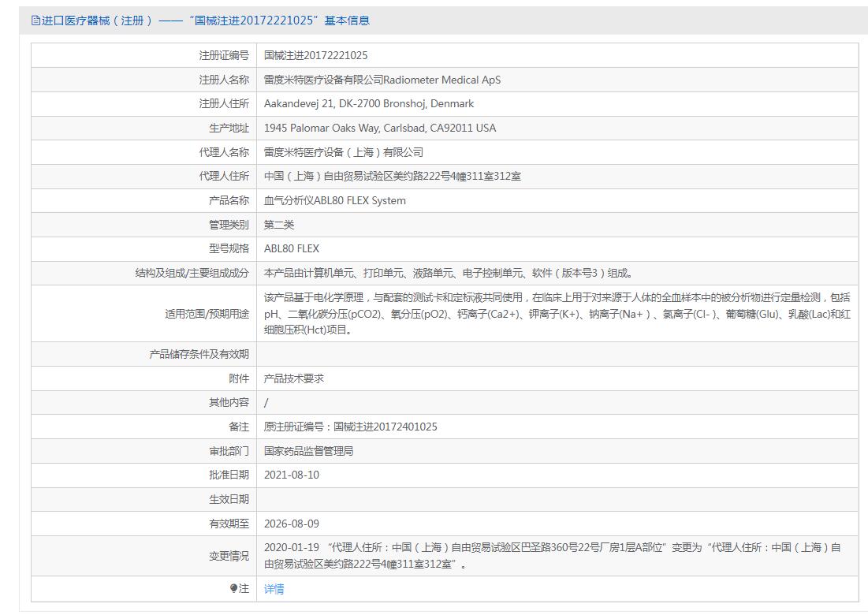The width and height of the screenshot is (868, 615).
Task: Click product name 血气分析仪ABL80 FLEX System
Action: (x=335, y=200)
